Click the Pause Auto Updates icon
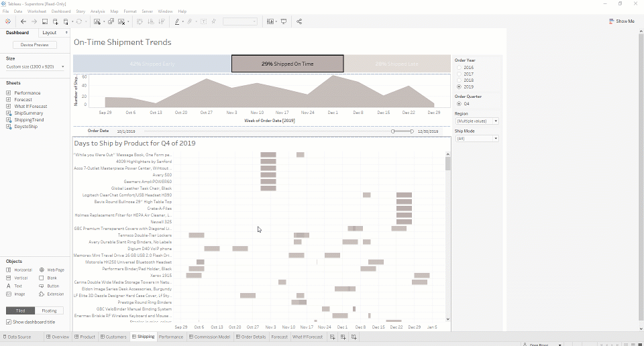Viewport: 644px width, 346px height. coord(66,21)
